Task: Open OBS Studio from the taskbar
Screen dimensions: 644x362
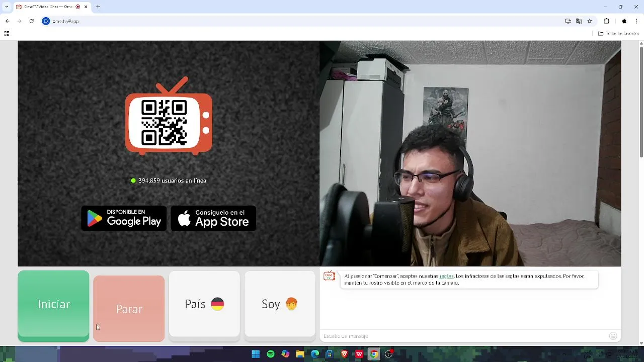Action: click(389, 354)
